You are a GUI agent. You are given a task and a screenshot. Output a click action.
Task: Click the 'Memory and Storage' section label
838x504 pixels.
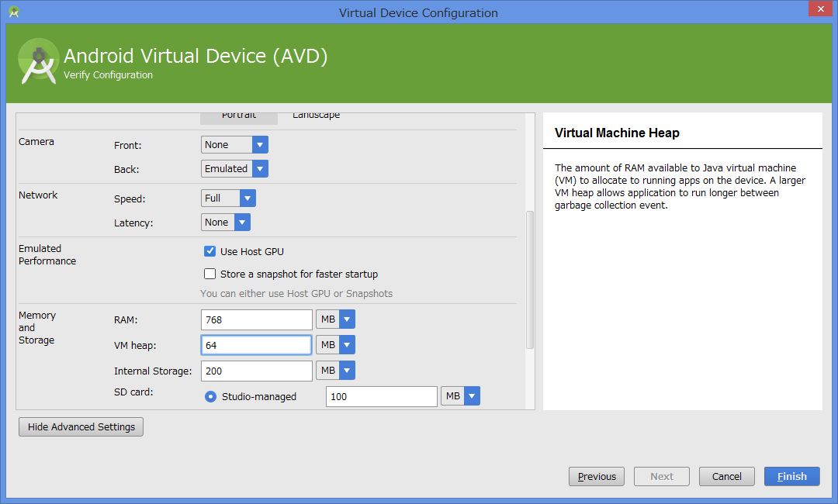[37, 328]
